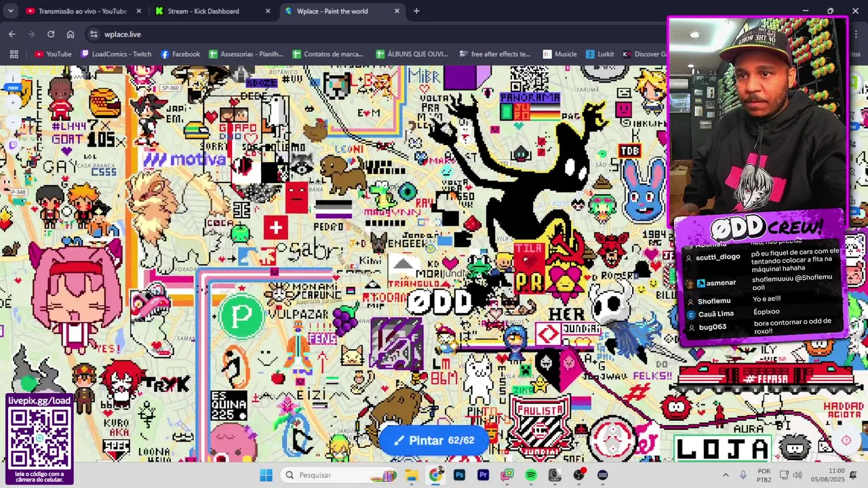Open the grey round app left of OBS
The image size is (868, 488).
[x=555, y=475]
